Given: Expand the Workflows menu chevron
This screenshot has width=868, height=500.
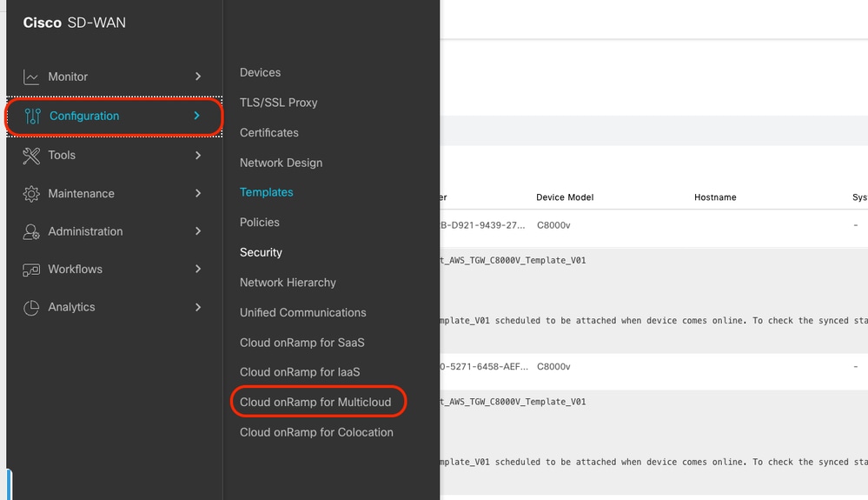Looking at the screenshot, I should (x=197, y=269).
